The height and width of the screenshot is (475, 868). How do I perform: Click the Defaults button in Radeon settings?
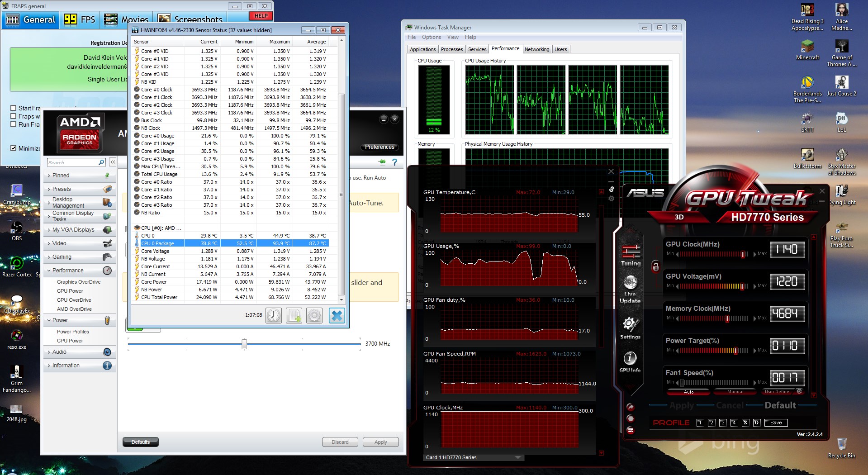(x=140, y=442)
